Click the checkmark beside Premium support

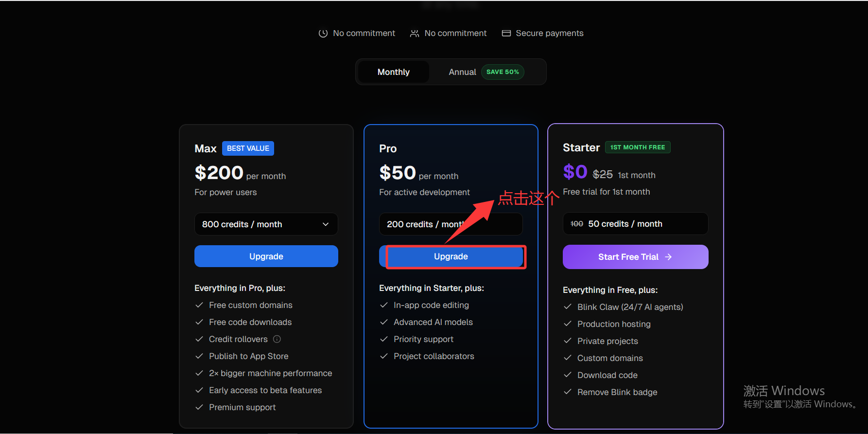[x=199, y=407]
